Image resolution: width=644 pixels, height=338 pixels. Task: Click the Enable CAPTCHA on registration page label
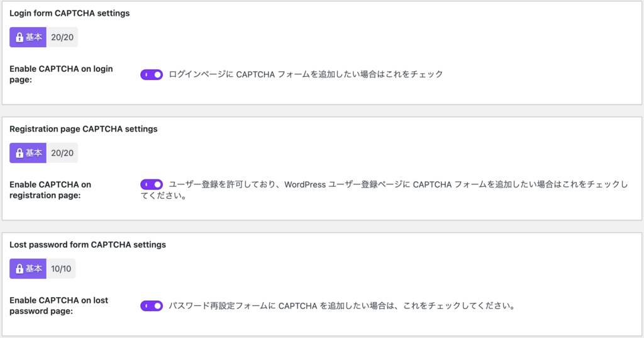click(50, 190)
